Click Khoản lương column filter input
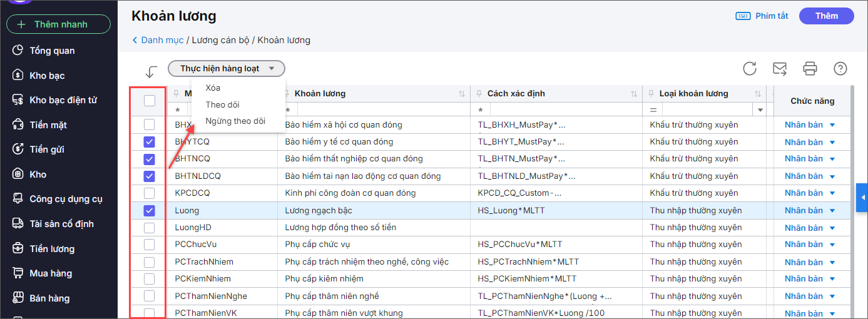Image resolution: width=868 pixels, height=319 pixels. (x=375, y=110)
